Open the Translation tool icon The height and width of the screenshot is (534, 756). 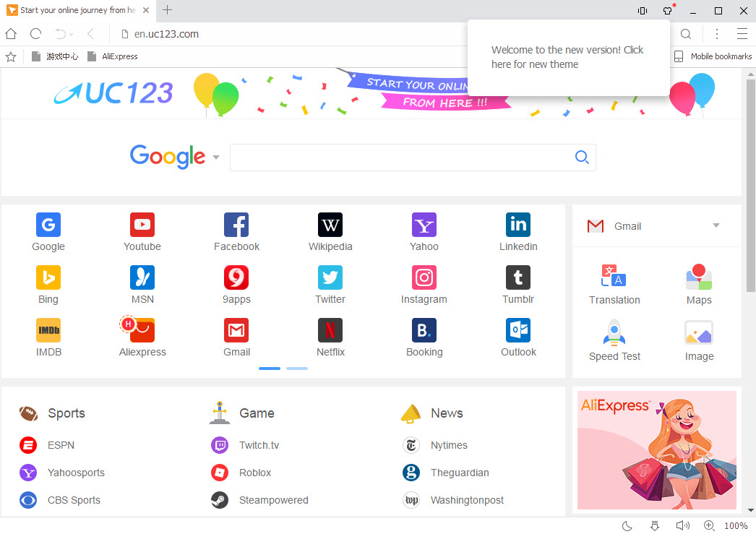coord(614,277)
